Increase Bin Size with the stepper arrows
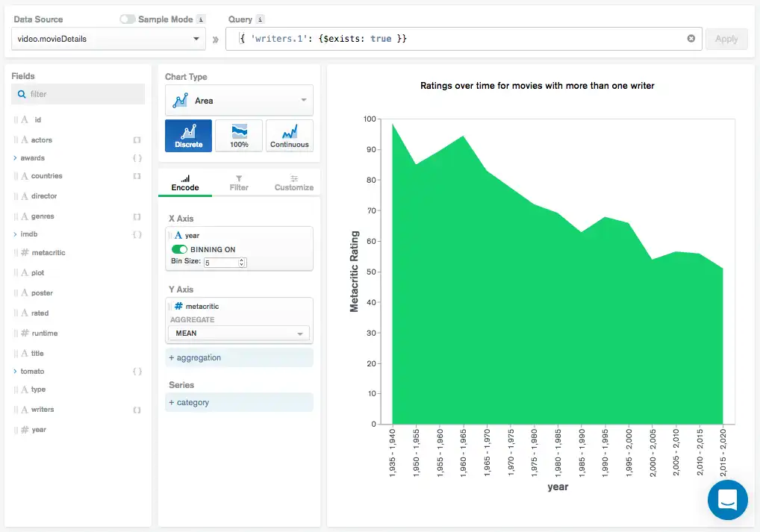This screenshot has width=760, height=532. pyautogui.click(x=242, y=260)
